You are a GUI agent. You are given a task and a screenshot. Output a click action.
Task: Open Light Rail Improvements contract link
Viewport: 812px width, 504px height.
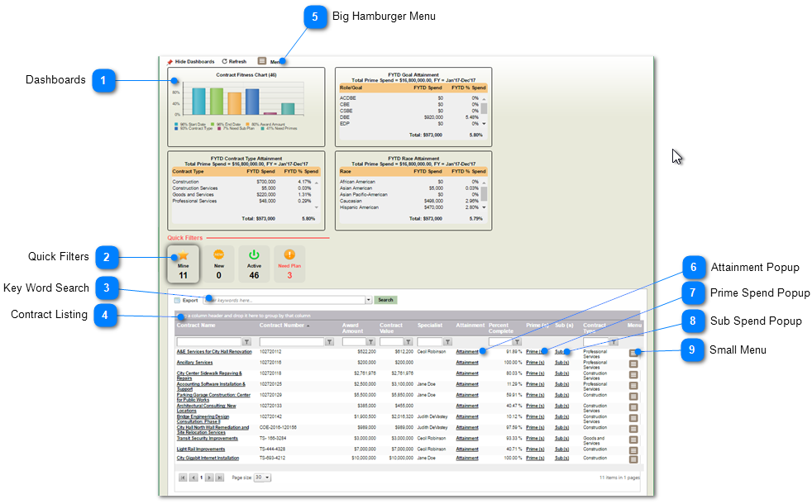pyautogui.click(x=201, y=449)
